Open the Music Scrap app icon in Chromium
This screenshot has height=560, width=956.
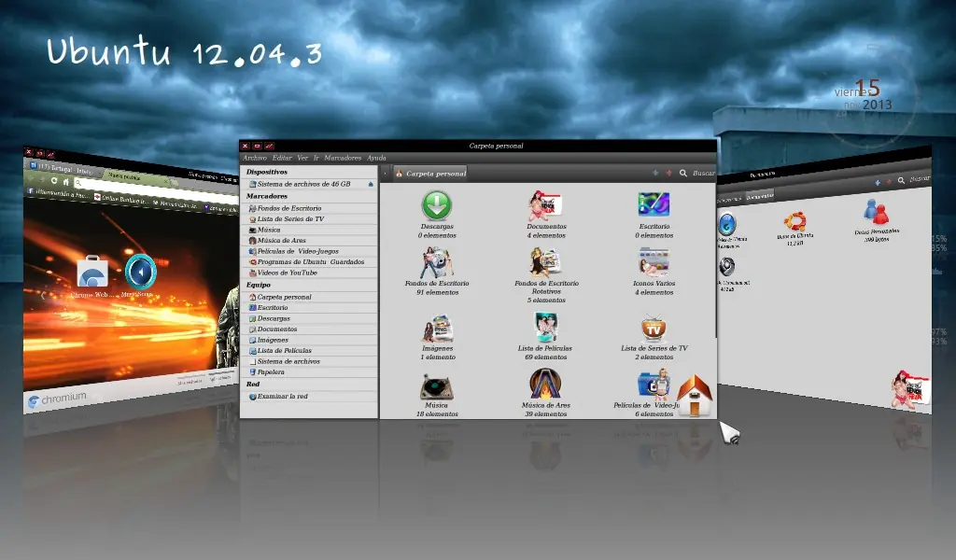[x=140, y=272]
